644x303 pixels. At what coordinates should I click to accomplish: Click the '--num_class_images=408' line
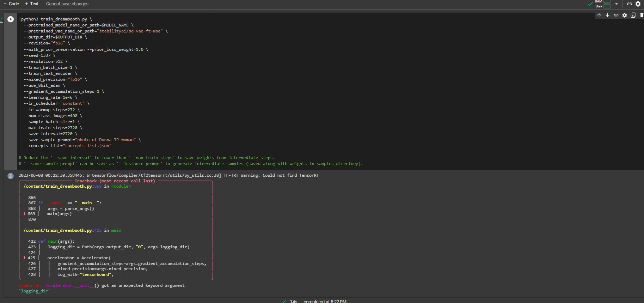click(x=53, y=116)
